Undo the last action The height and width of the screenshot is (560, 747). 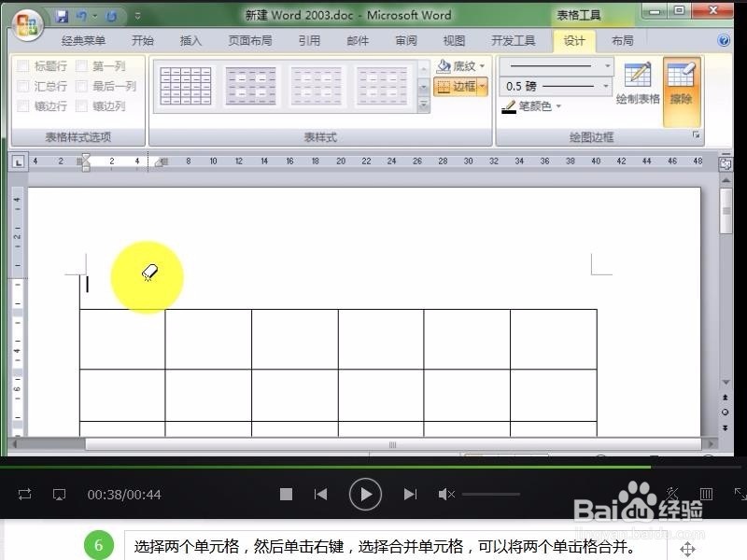click(81, 16)
